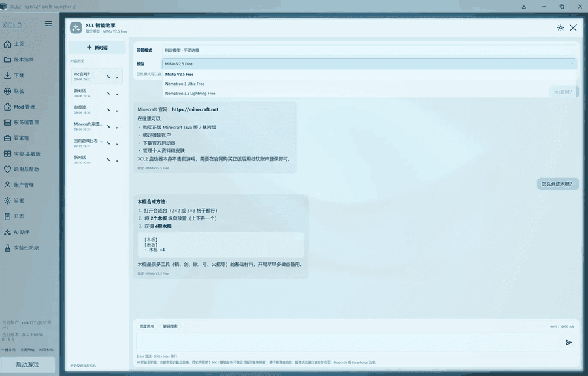The image size is (588, 376).
Task: Open the https://minecraft.net link
Action: point(195,109)
